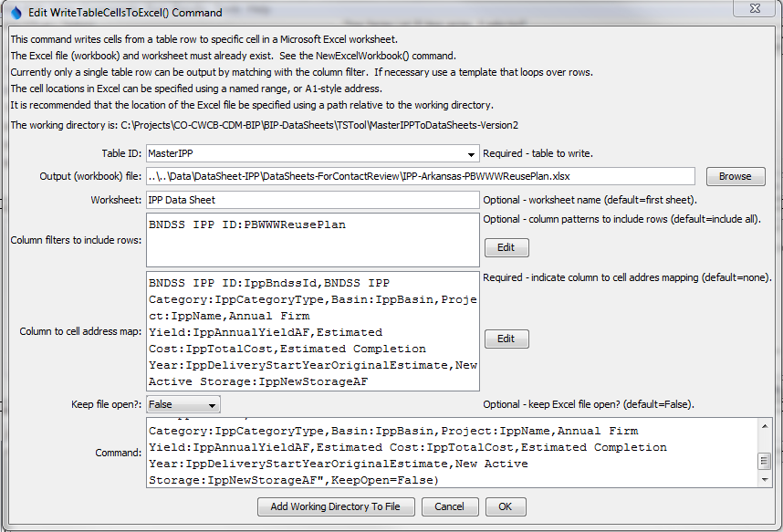Click the Command area scroll down arrow
Image resolution: width=783 pixels, height=532 pixels.
click(x=765, y=480)
